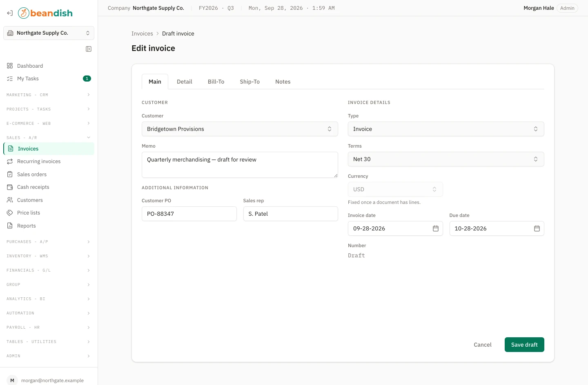Switch to the Notes tab

click(283, 82)
